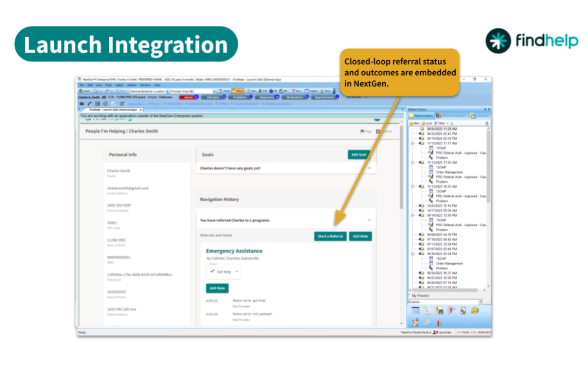Screen dimensions: 588x368
Task: Open the Tools menu
Action: (x=108, y=85)
